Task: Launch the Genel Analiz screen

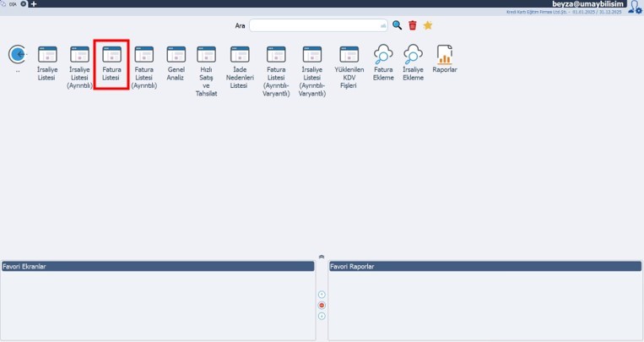Action: [x=176, y=55]
